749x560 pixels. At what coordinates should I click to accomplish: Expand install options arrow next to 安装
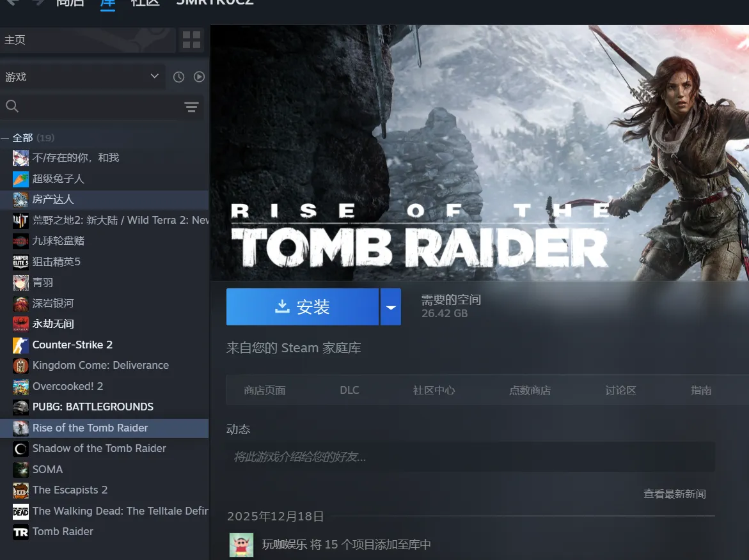[x=390, y=307]
